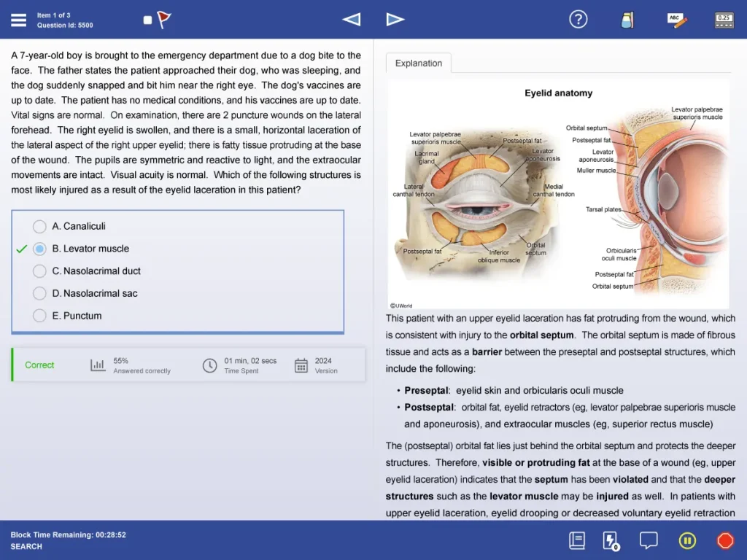Open My Notebook from the bottom toolbar
The height and width of the screenshot is (560, 747).
pyautogui.click(x=576, y=540)
